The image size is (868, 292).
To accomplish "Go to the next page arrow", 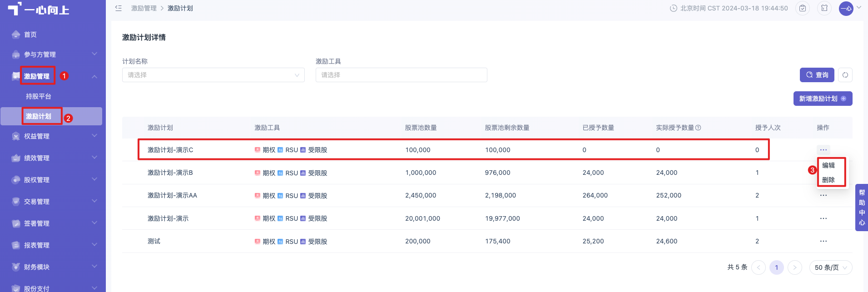I will click(795, 267).
